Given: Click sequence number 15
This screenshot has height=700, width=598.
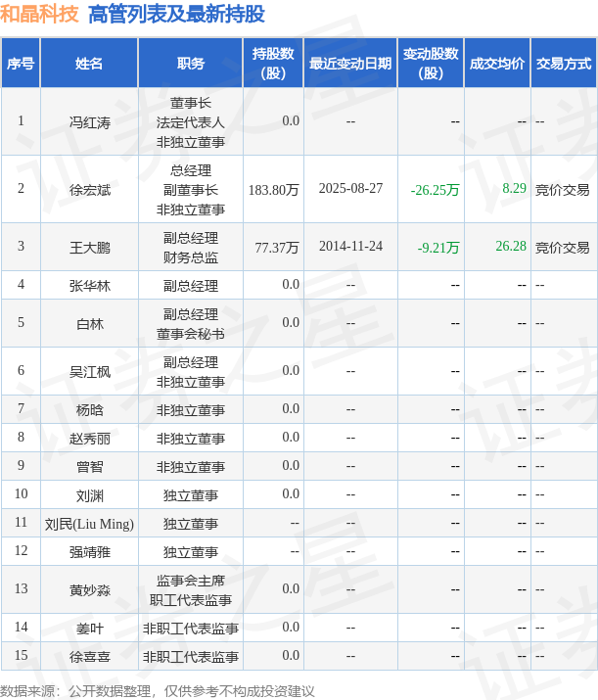Looking at the screenshot, I should [x=21, y=655].
